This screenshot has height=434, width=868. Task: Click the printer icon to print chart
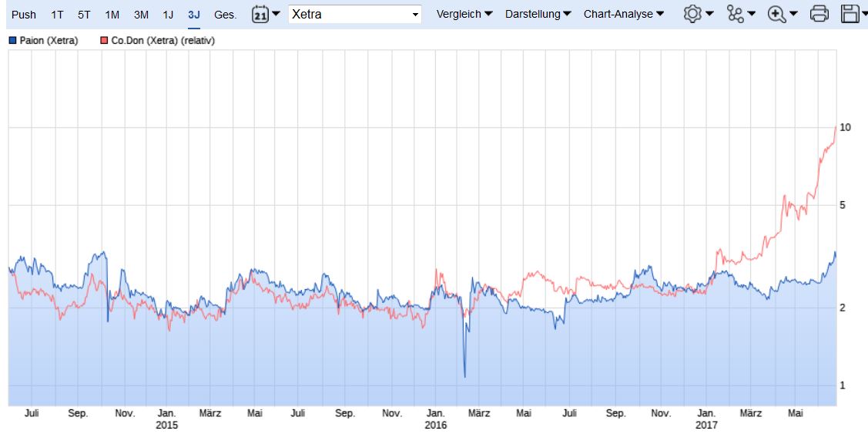pos(819,15)
